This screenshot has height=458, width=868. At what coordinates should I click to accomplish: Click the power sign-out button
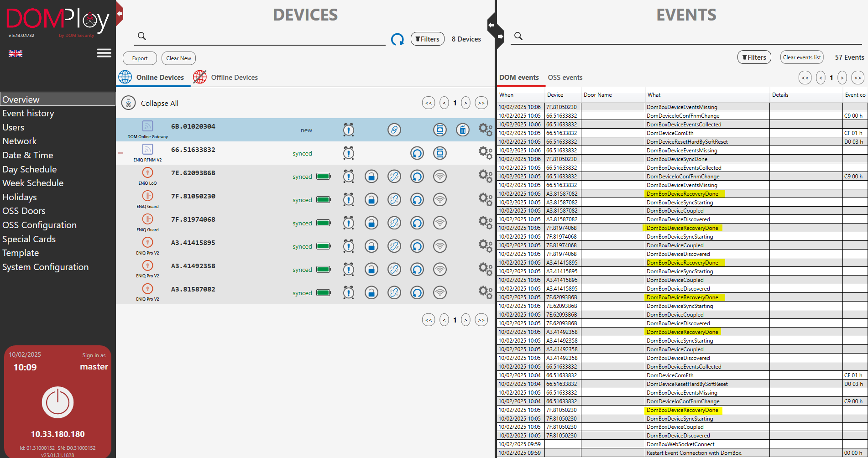(x=58, y=402)
